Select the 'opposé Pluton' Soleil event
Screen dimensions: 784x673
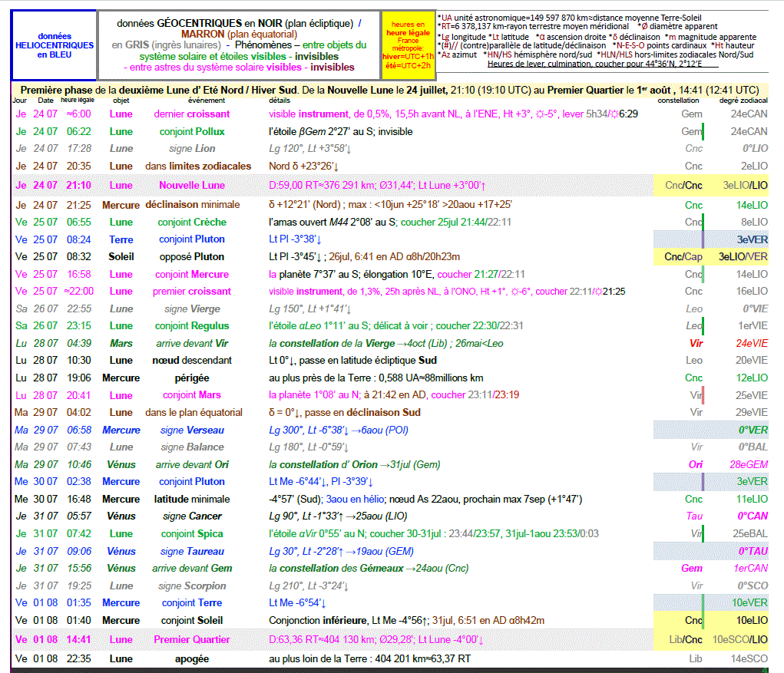coord(191,256)
